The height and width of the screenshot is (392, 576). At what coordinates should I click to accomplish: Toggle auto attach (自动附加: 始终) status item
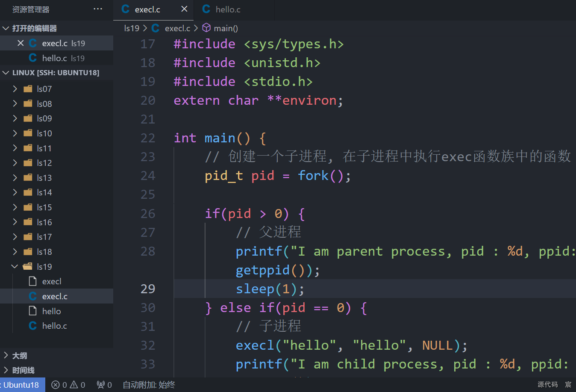pos(149,385)
